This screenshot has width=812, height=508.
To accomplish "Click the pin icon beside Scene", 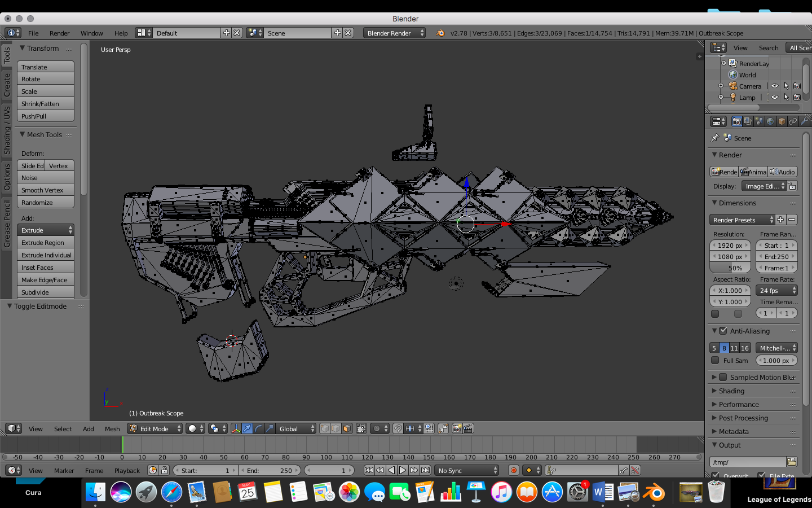I will click(x=715, y=138).
